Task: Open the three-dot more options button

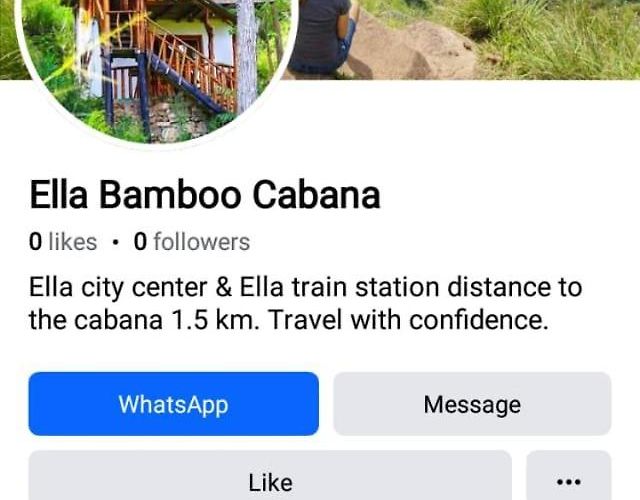Action: coord(569,476)
